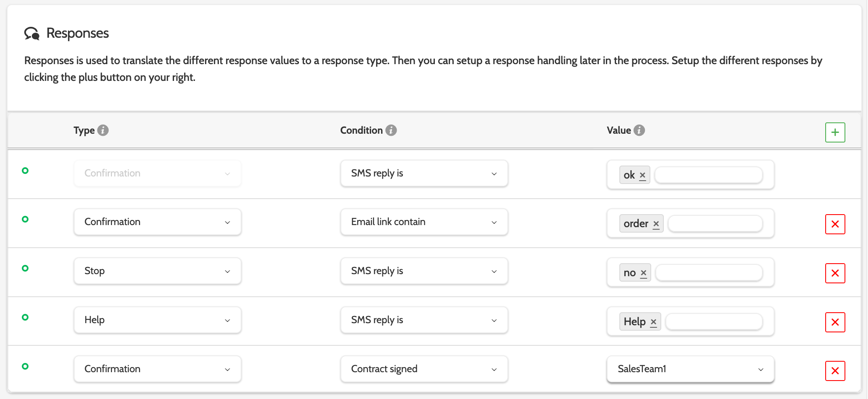Delete the Stop response row
This screenshot has height=399, width=868.
pos(835,273)
